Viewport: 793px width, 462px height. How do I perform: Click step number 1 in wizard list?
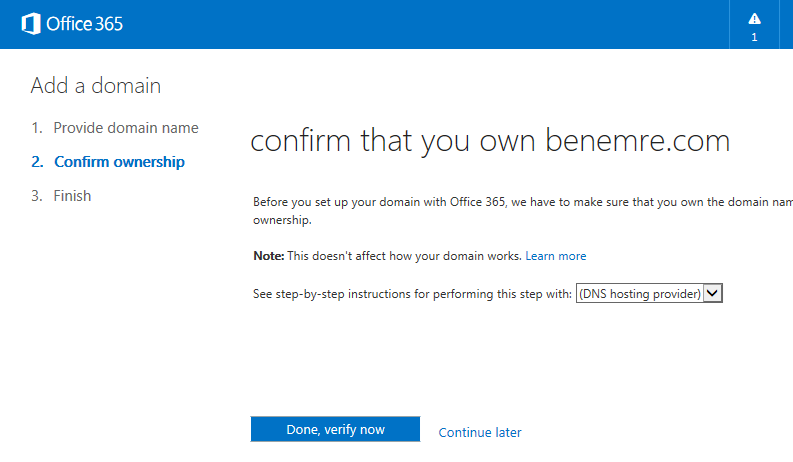click(36, 128)
